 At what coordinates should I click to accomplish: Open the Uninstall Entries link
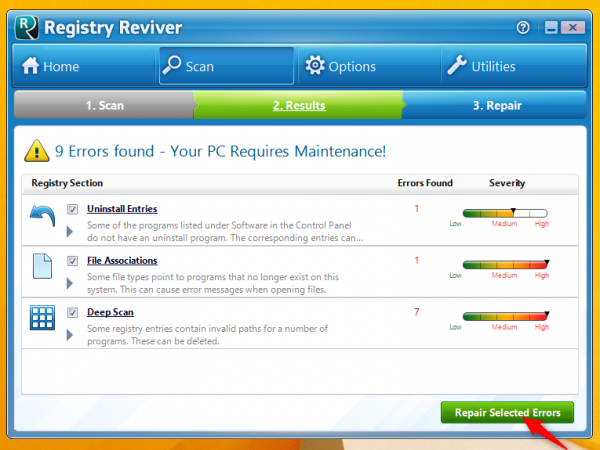tap(122, 209)
